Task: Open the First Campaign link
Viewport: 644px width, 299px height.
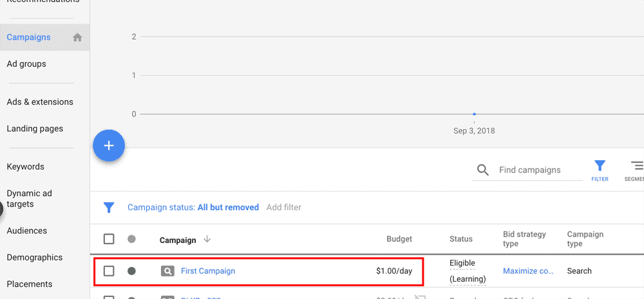Action: [208, 271]
